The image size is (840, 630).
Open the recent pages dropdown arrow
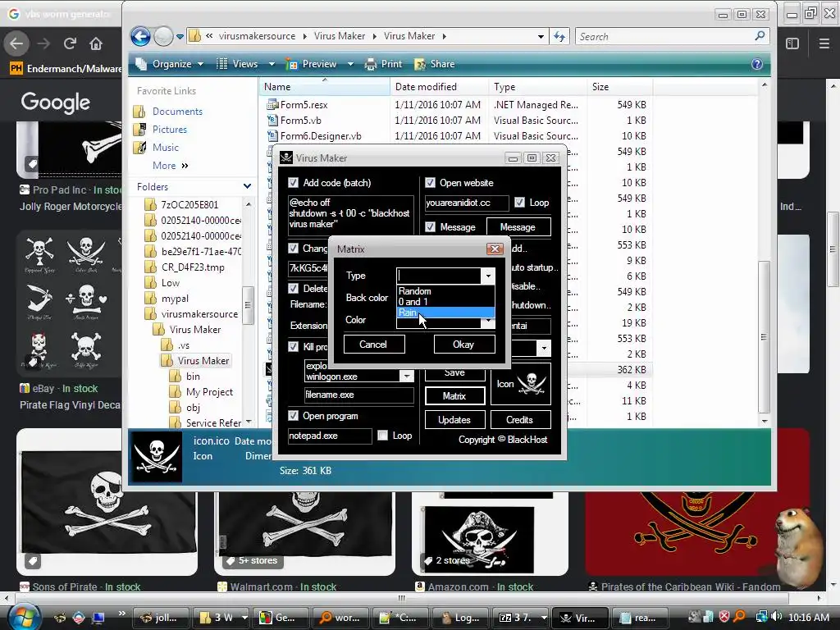click(x=180, y=37)
